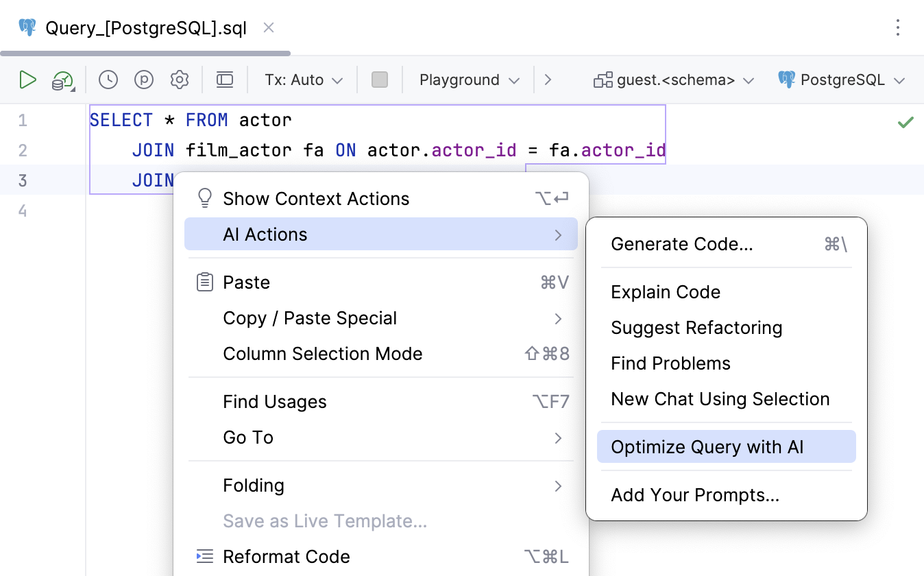Open the vertical ellipsis options menu
Screen dimensions: 924x576
[x=898, y=27]
